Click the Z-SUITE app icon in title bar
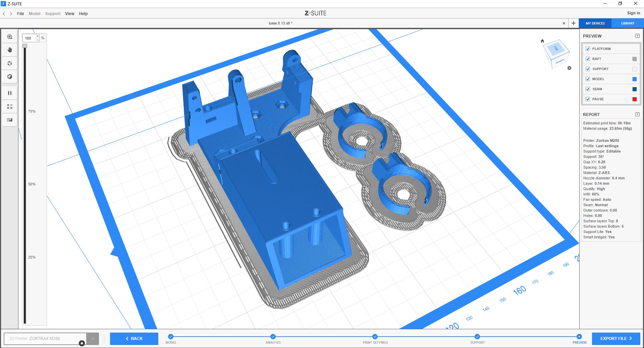This screenshot has width=644, height=348. pyautogui.click(x=4, y=4)
